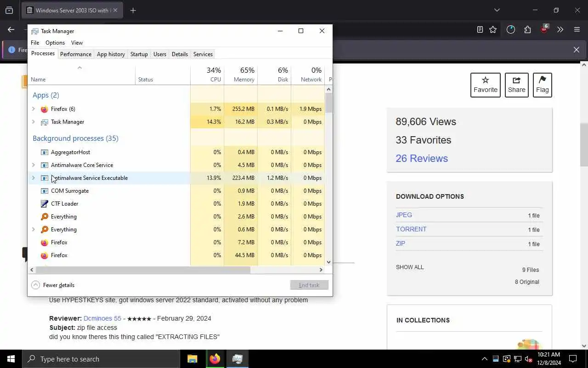Viewport: 588px width, 368px height.
Task: Open Task Manager View menu
Action: pyautogui.click(x=77, y=43)
